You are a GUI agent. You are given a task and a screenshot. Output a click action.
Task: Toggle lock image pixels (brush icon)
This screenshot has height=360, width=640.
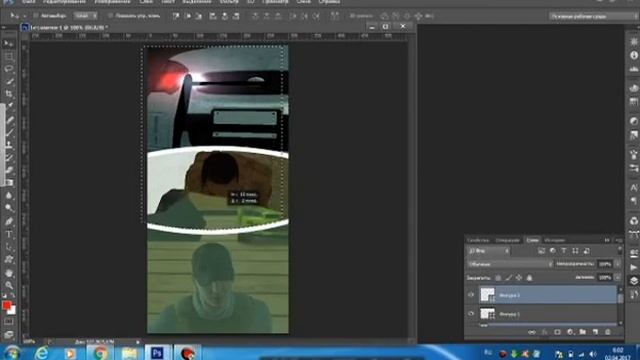(x=509, y=278)
